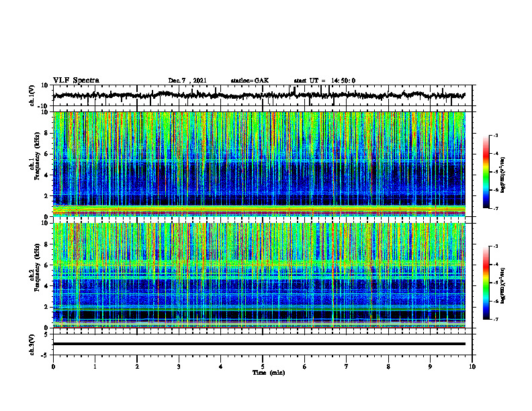Click the ch.2 spectrogram panel
The height and width of the screenshot is (411, 532).
[x=259, y=275]
